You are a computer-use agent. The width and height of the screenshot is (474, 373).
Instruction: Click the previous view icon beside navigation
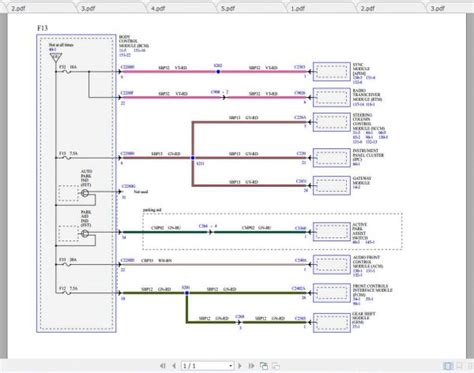pyautogui.click(x=264, y=366)
